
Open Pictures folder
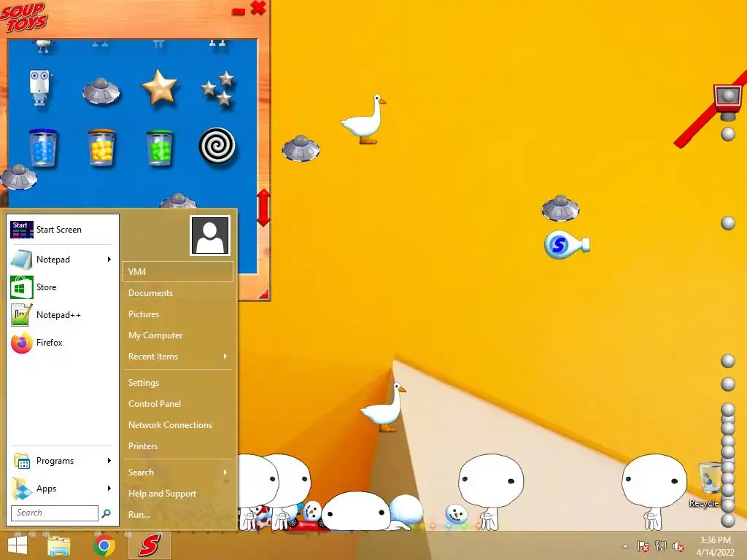(x=178, y=314)
